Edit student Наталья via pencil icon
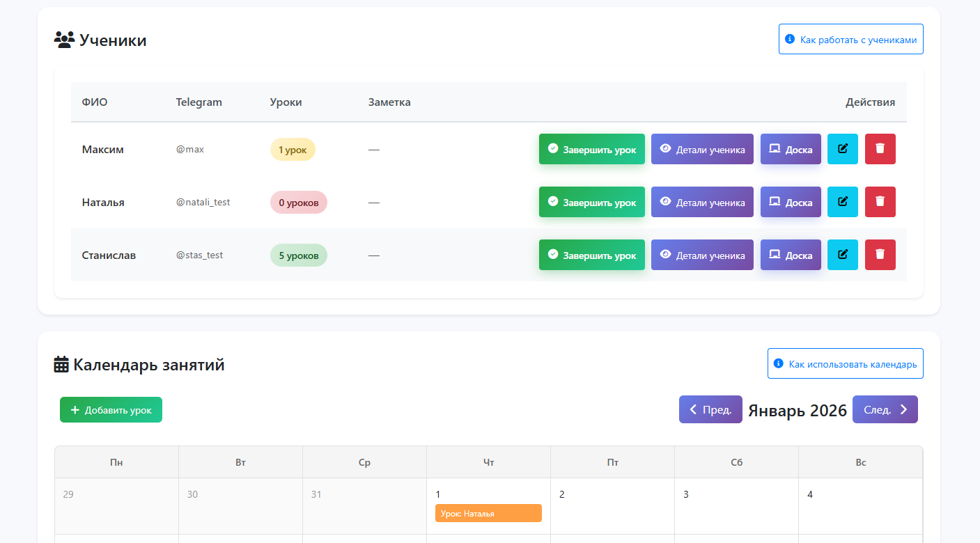 pyautogui.click(x=842, y=202)
